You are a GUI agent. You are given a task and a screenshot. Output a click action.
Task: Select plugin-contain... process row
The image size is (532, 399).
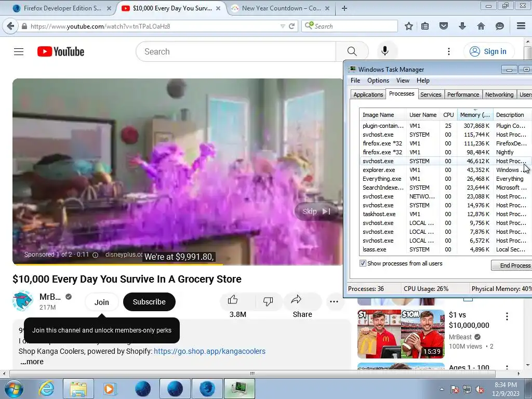point(445,126)
